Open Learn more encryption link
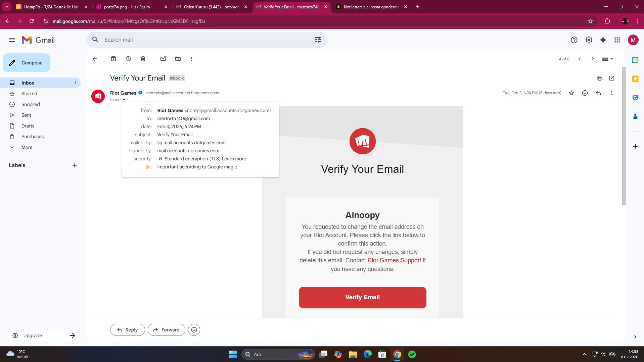Viewport: 644px width, 362px height. 234,159
